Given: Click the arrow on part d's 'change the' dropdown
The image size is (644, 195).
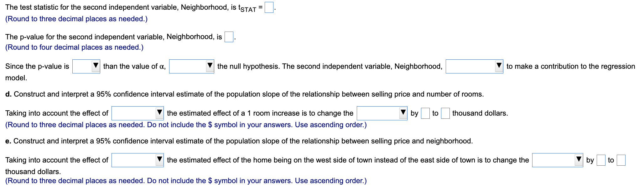Looking at the screenshot, I should (403, 113).
